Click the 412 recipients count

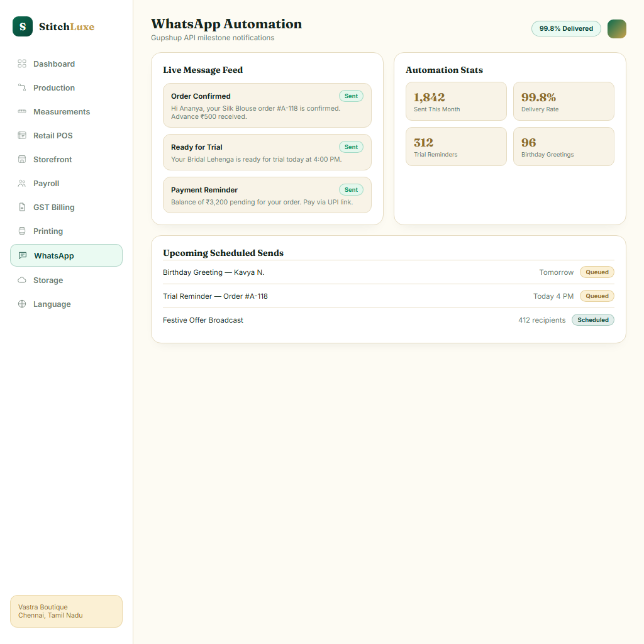click(541, 320)
